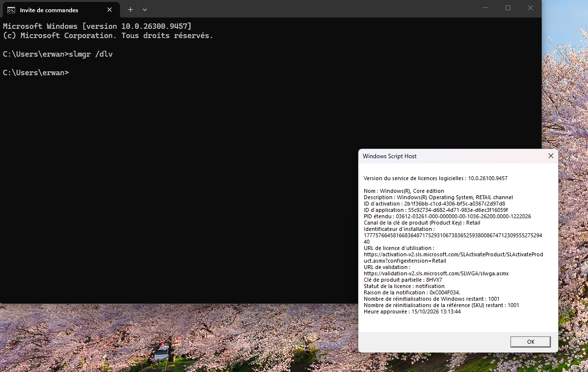Screen dimensions: 588x372
Task: Click the empty "C:\Users\erwan>" prompt line
Action: coord(36,72)
